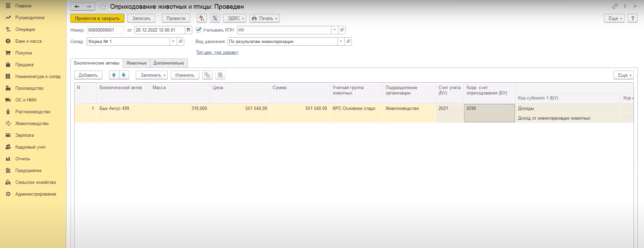The height and width of the screenshot is (248, 644).
Task: Open the Заполнить dropdown menu
Action: (151, 75)
